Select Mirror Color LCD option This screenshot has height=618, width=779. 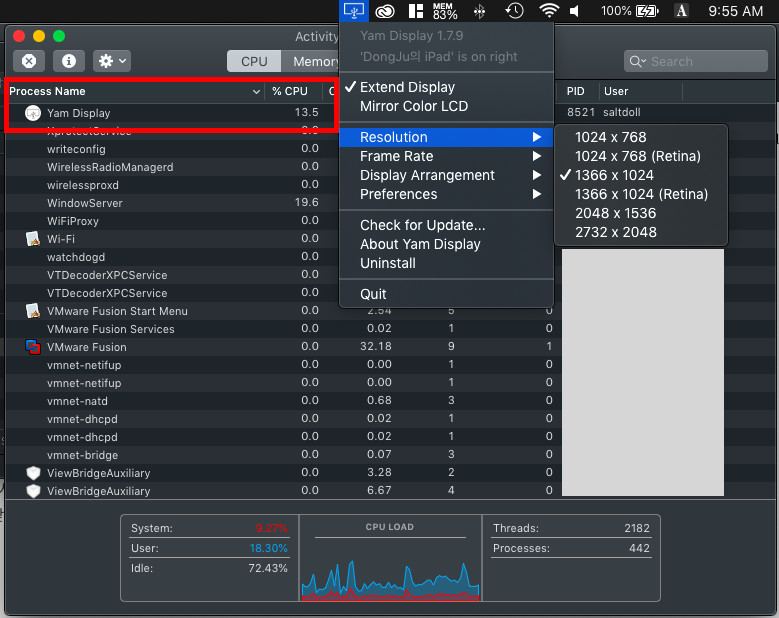point(446,106)
